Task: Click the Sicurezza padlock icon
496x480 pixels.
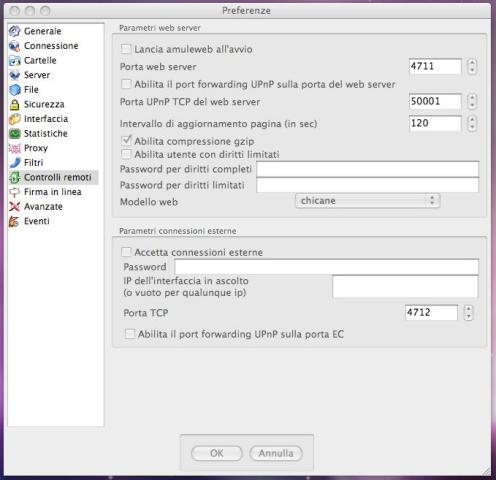Action: coord(15,104)
